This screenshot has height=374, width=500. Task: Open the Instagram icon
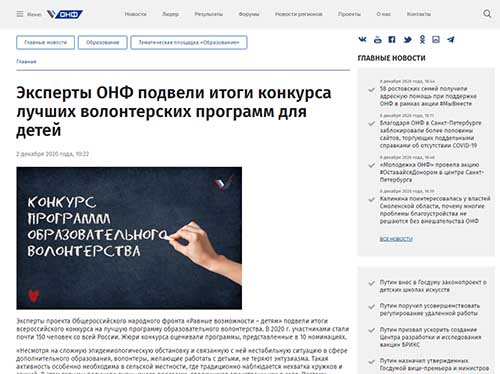point(436,40)
